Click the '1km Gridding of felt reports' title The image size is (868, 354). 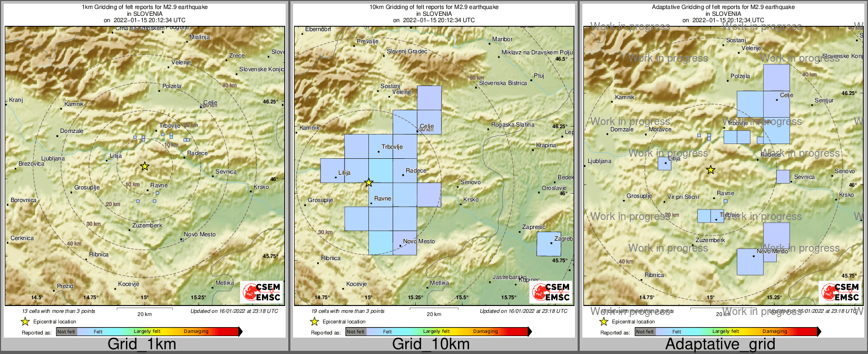click(144, 7)
